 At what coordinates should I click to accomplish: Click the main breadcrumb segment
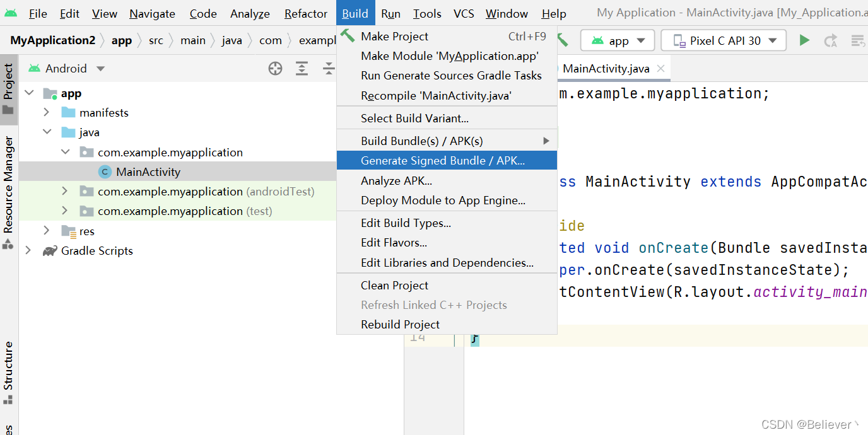[x=193, y=40]
